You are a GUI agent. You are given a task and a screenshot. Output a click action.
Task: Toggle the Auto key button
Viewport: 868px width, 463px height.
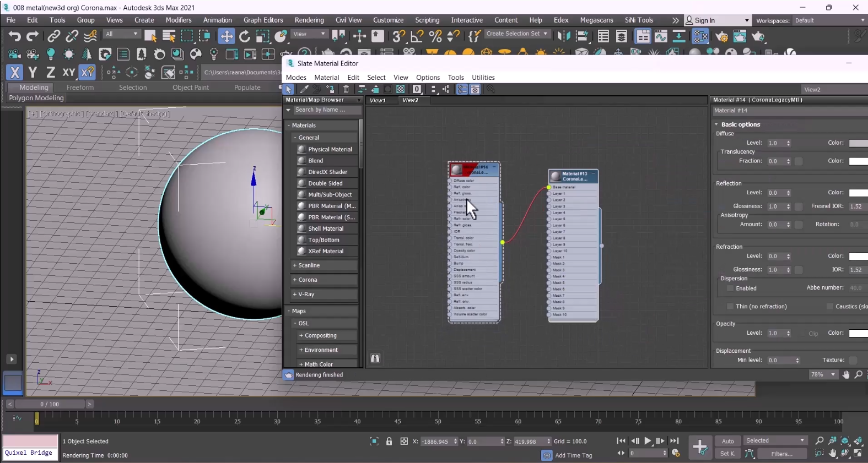(x=727, y=441)
